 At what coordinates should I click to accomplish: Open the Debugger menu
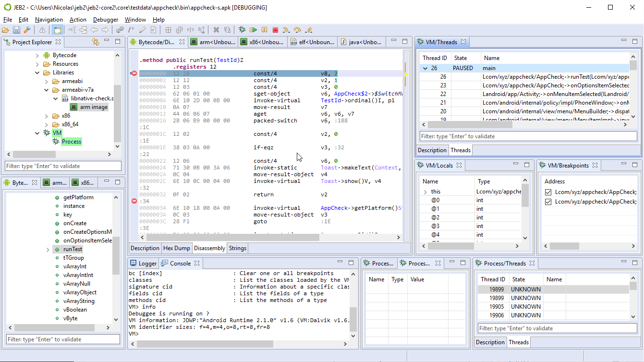[106, 20]
